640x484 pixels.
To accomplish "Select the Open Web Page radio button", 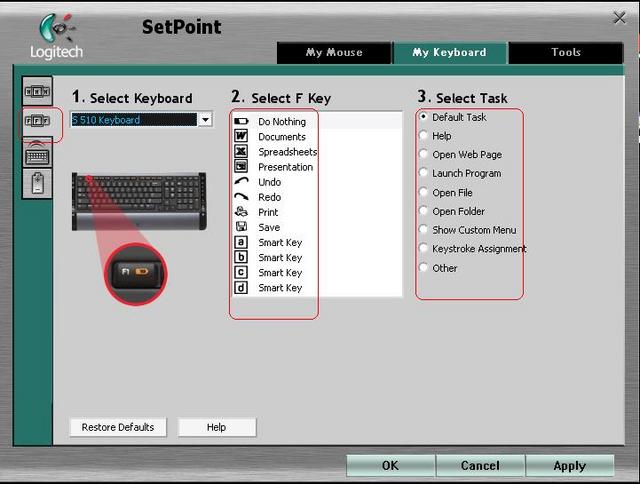I will pyautogui.click(x=424, y=154).
